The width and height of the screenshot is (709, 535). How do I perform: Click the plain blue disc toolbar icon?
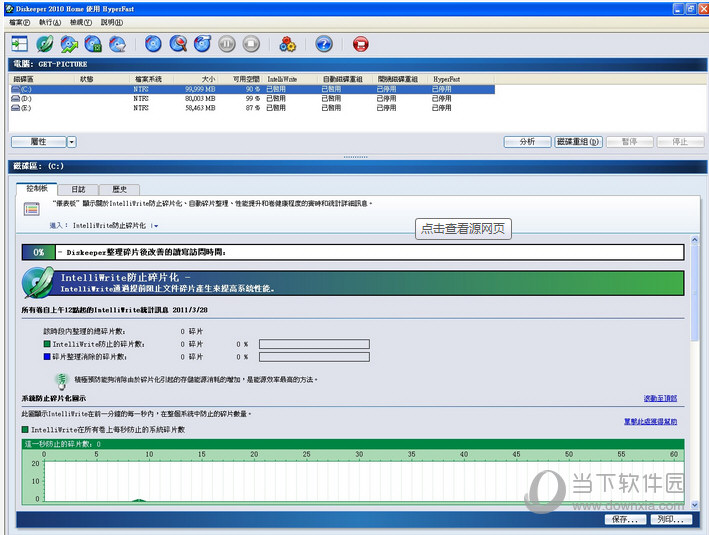(153, 44)
